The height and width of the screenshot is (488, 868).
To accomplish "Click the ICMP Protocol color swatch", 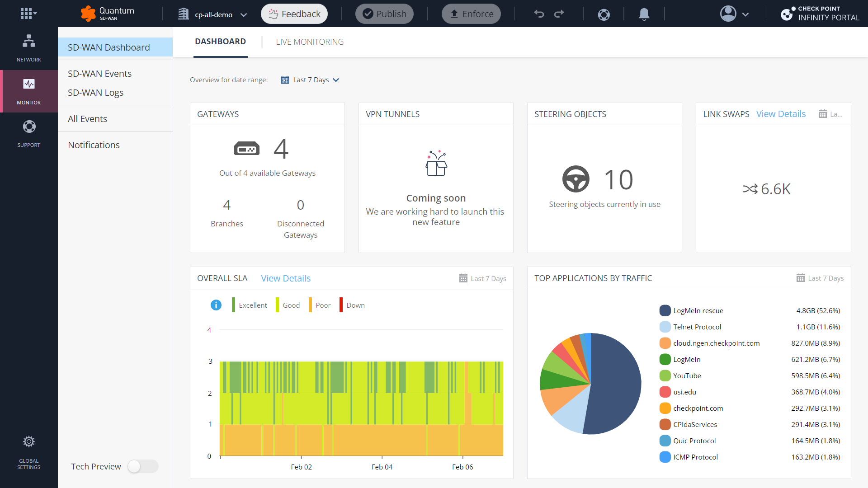I will 665,457.
